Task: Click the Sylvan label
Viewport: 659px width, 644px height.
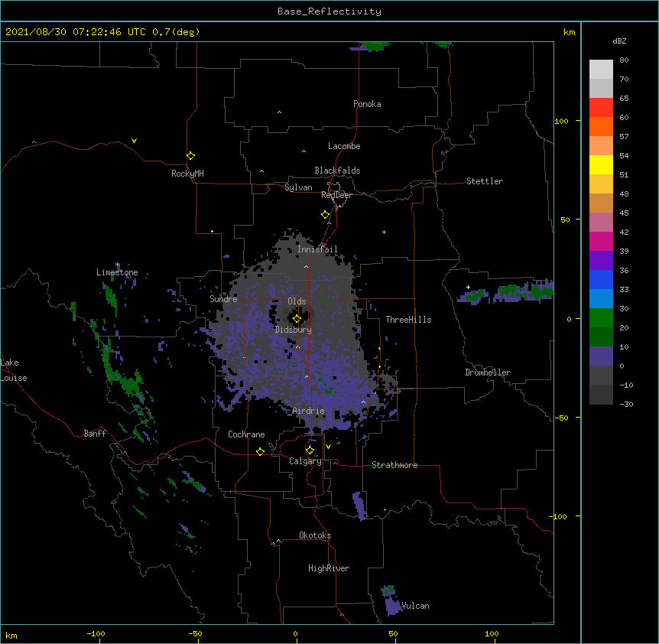Action: pyautogui.click(x=298, y=187)
